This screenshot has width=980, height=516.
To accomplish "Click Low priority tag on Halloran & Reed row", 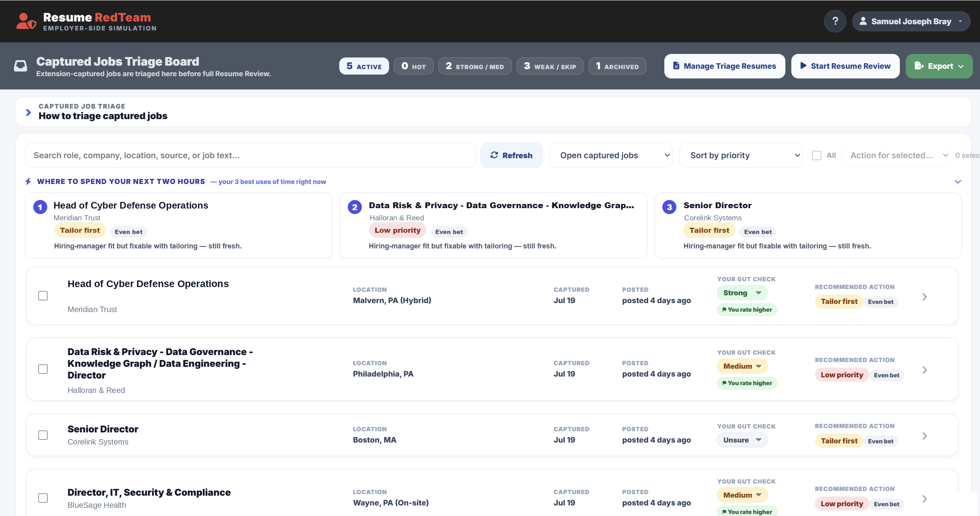I will pyautogui.click(x=842, y=375).
